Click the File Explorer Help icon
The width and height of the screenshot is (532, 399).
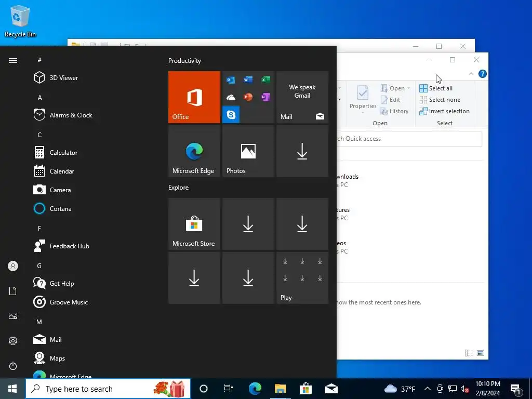[482, 74]
